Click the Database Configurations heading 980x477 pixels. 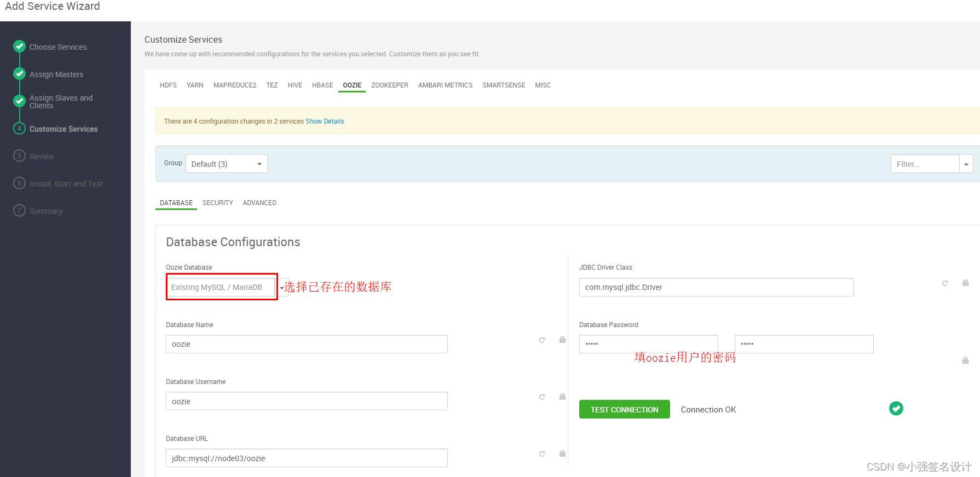(233, 242)
